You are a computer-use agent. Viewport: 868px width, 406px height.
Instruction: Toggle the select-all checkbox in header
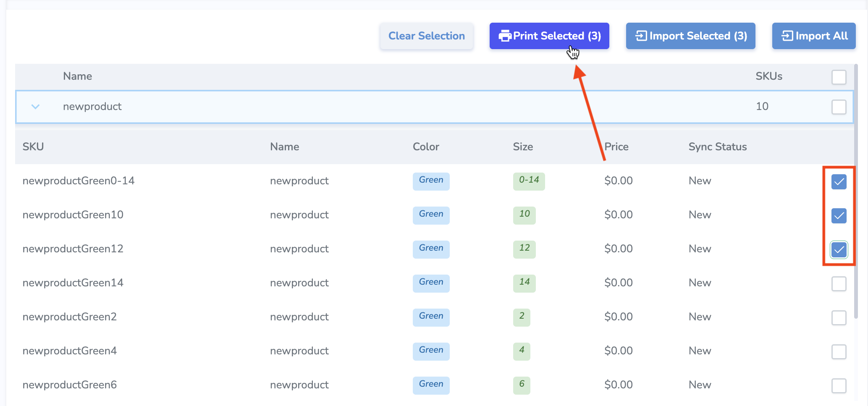point(839,77)
